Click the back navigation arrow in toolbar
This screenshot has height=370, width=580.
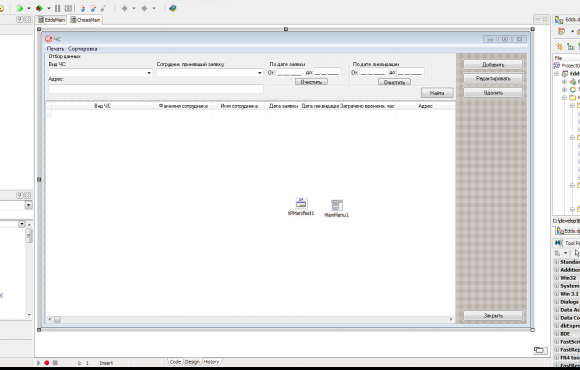125,8
